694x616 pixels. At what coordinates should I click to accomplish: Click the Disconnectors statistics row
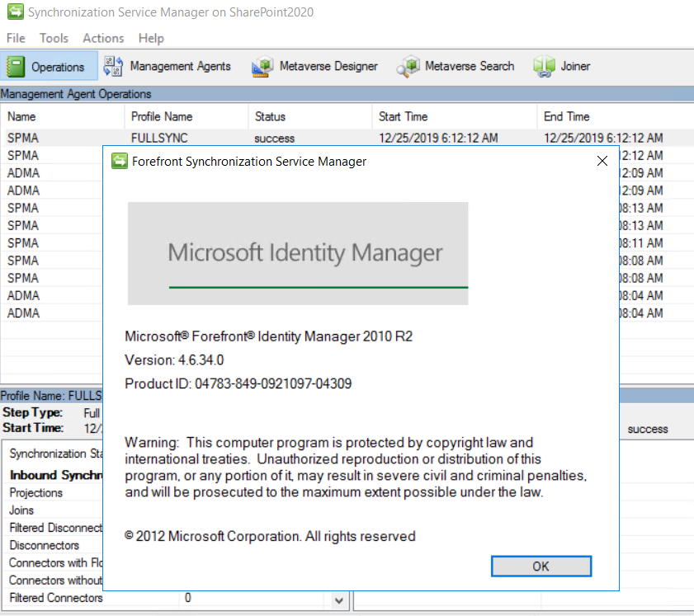coord(44,545)
